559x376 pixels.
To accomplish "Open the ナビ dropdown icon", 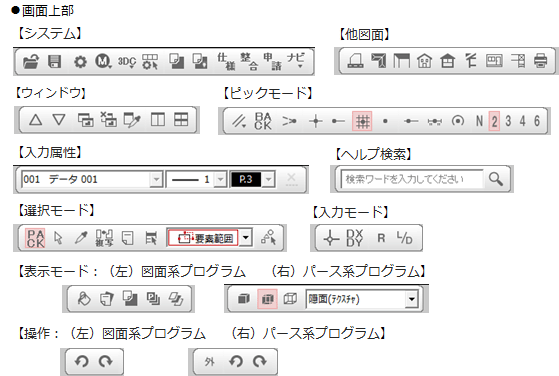I will 296,61.
